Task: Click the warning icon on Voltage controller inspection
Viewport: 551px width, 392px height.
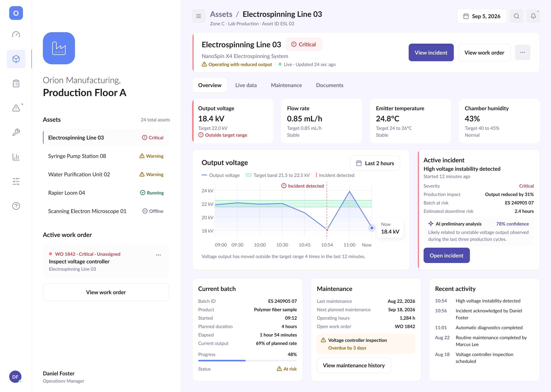Action: (x=323, y=340)
